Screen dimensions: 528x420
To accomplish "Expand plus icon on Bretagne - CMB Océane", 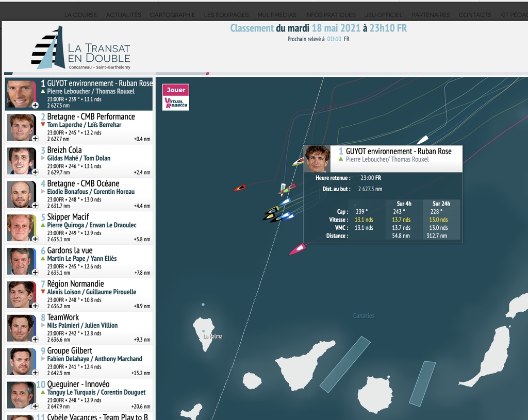I will 35,205.
